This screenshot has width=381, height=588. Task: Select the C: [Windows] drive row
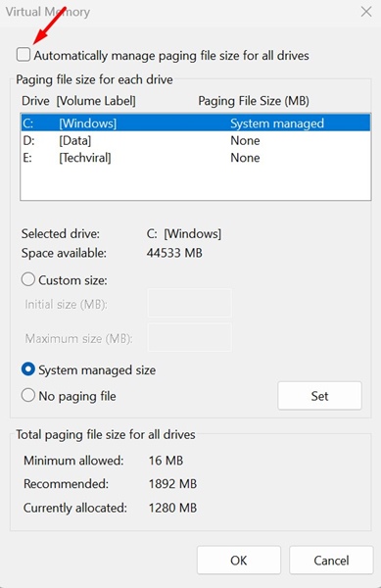(x=196, y=123)
